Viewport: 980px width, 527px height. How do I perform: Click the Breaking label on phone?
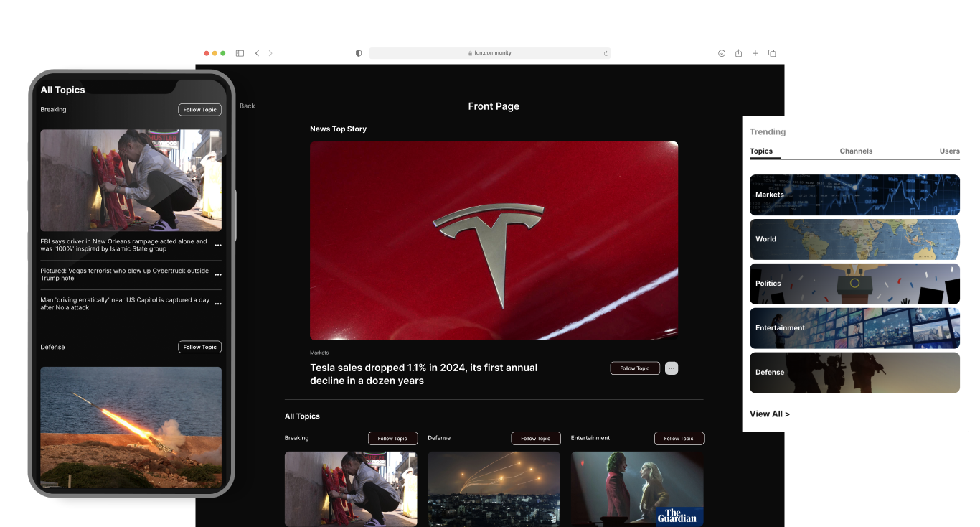pos(53,110)
